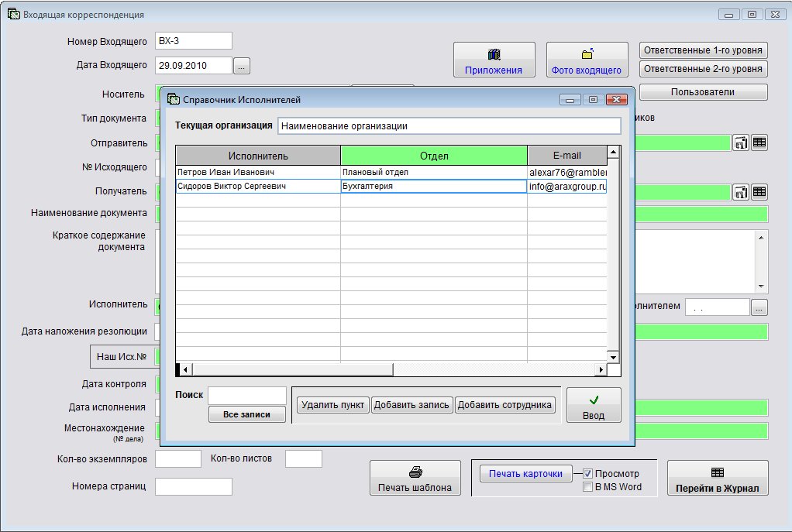The width and height of the screenshot is (792, 532).
Task: Open the ellipsis button beside исполнителем date
Action: 759,307
